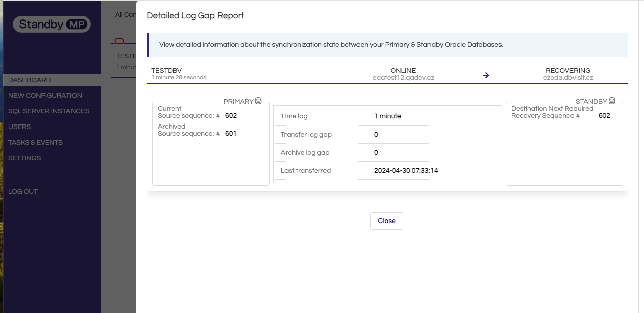Click the 'Current Source sequence: #' label
The image size is (644, 313).
coord(189,112)
